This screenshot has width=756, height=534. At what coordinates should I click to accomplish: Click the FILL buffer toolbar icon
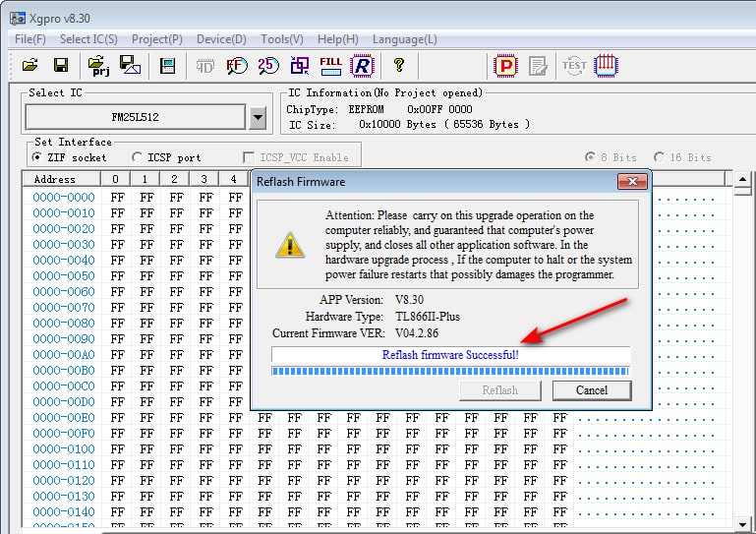click(x=330, y=66)
